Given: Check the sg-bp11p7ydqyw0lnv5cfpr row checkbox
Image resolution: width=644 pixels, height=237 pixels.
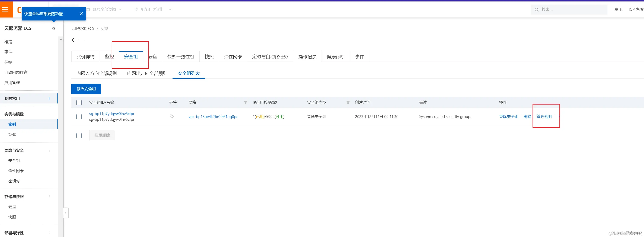Looking at the screenshot, I should 79,117.
